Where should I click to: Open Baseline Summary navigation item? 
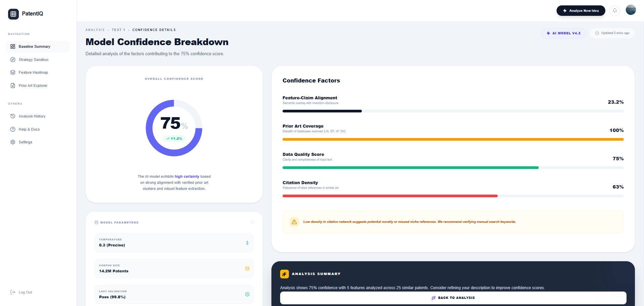pyautogui.click(x=38, y=46)
